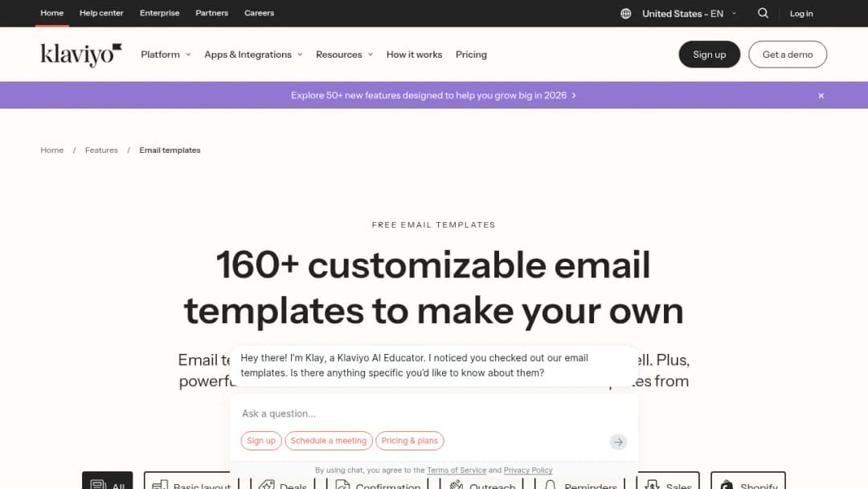Open the Enterprise link
The height and width of the screenshot is (489, 868).
(159, 13)
